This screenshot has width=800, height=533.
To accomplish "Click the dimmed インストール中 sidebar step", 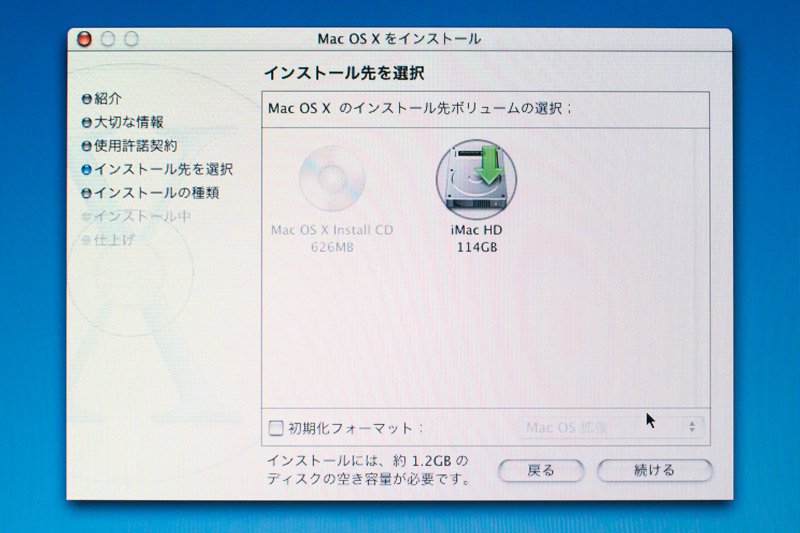I will [137, 216].
